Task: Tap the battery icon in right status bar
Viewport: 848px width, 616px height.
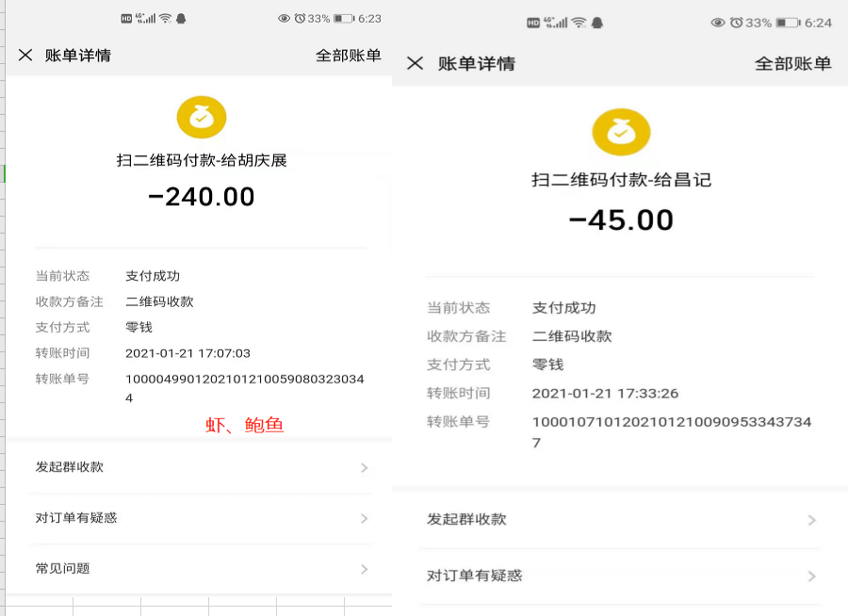Action: point(787,23)
